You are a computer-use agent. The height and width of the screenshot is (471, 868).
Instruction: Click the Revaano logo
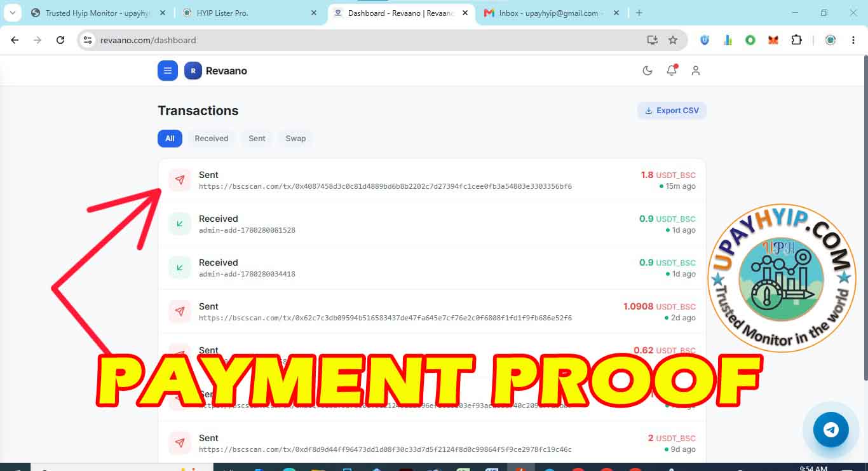[215, 71]
